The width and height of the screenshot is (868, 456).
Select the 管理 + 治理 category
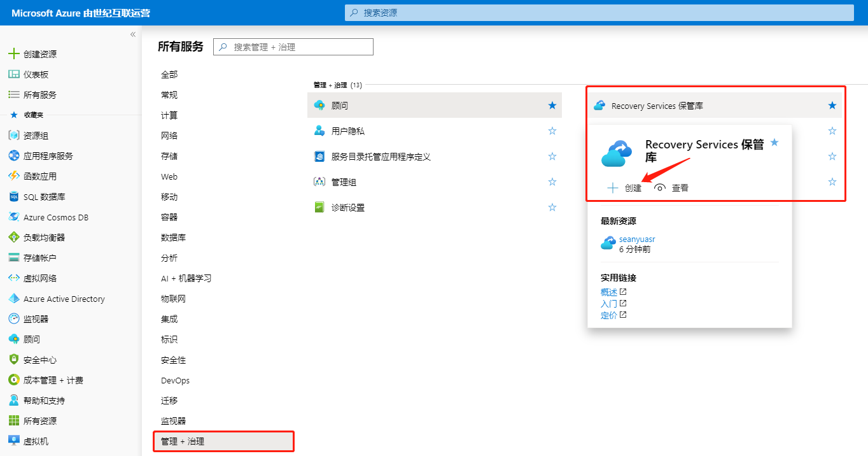pos(223,441)
